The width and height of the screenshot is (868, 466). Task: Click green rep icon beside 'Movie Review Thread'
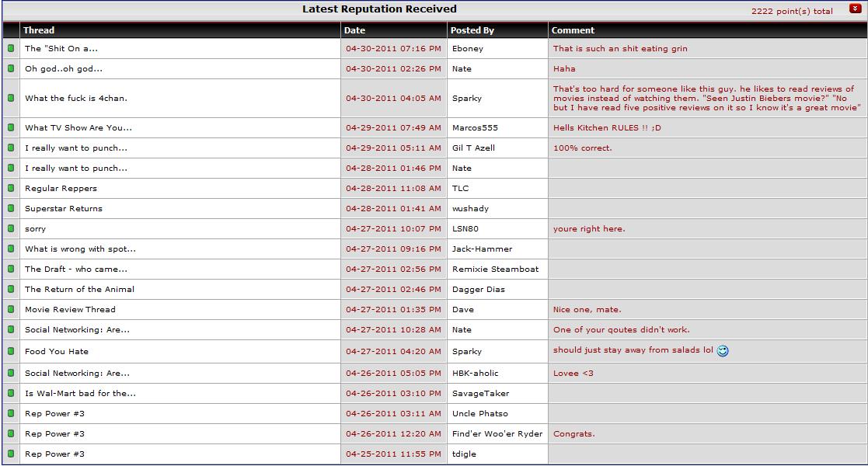[x=11, y=309]
